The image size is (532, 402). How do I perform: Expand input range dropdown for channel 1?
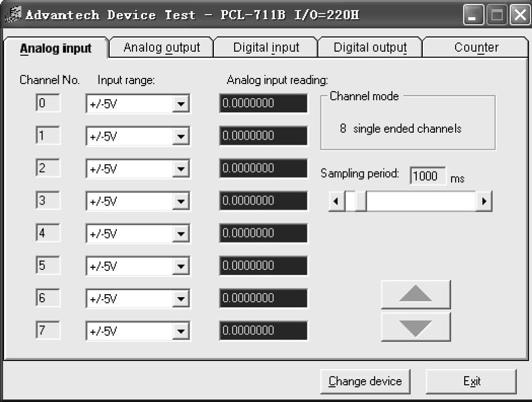(181, 136)
